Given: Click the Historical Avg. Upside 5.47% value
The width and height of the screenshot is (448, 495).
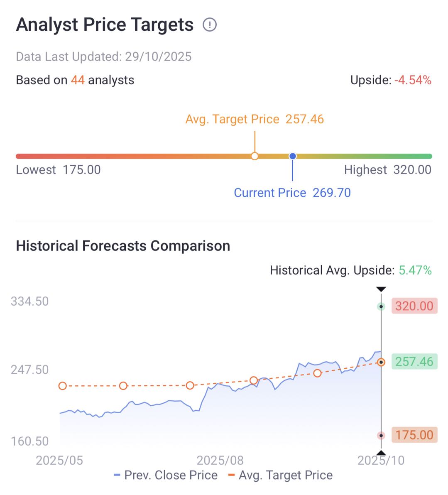Looking at the screenshot, I should [x=415, y=270].
